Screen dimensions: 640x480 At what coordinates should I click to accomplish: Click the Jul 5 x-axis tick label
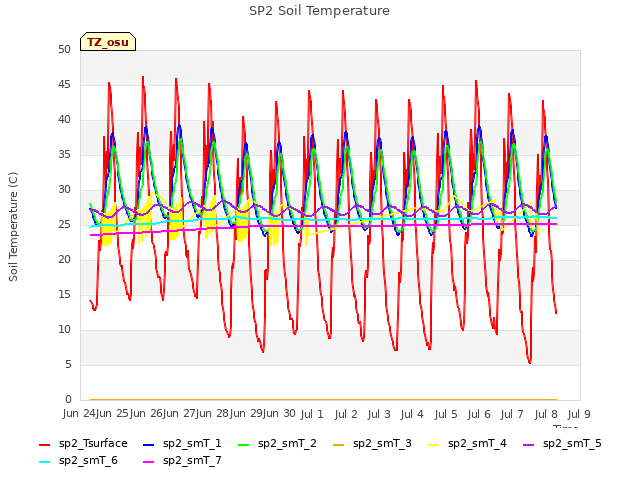446,414
